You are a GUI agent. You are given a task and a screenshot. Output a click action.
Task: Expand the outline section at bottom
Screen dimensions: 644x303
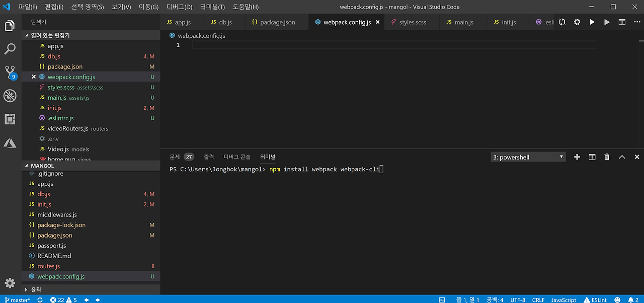coord(91,289)
